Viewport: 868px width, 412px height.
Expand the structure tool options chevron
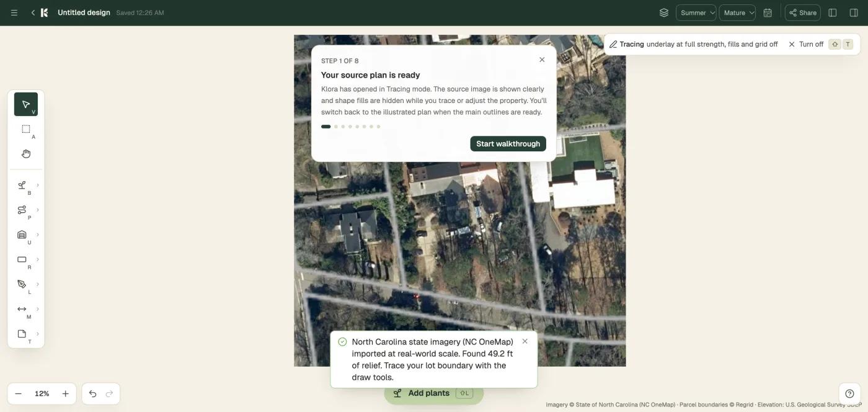(38, 235)
